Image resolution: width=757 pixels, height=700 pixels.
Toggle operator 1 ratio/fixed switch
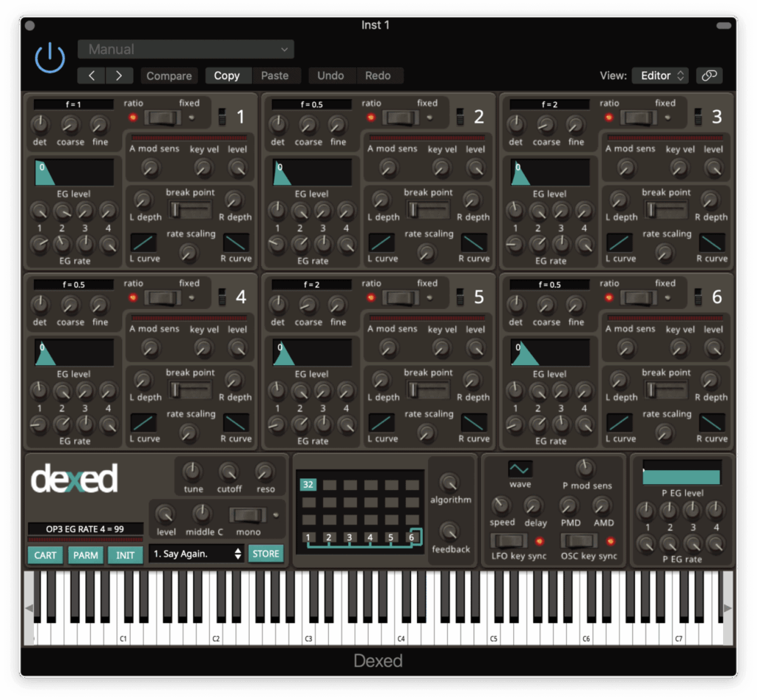[163, 118]
